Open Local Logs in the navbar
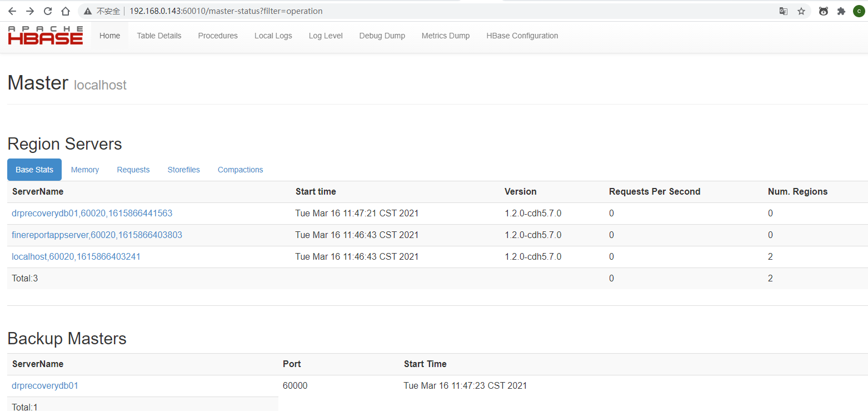 point(273,36)
